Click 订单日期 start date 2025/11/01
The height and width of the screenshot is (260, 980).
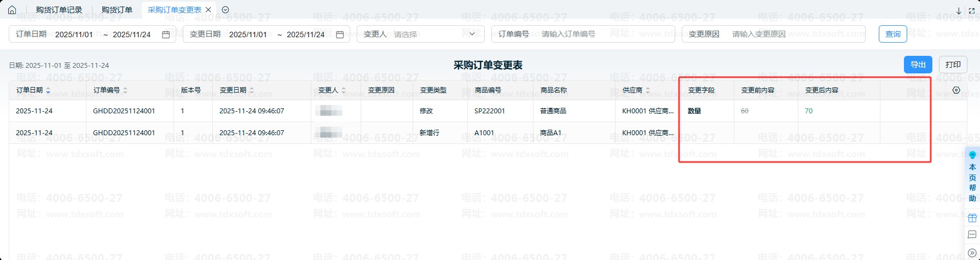74,34
